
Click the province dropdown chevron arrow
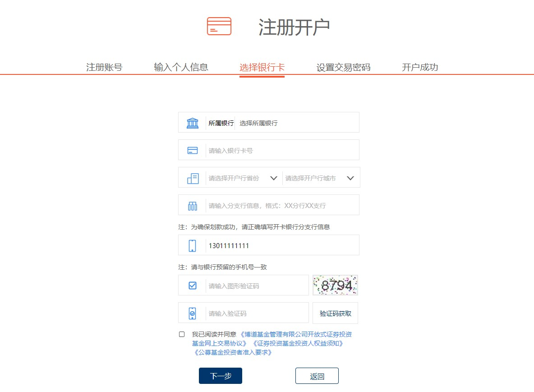273,178
